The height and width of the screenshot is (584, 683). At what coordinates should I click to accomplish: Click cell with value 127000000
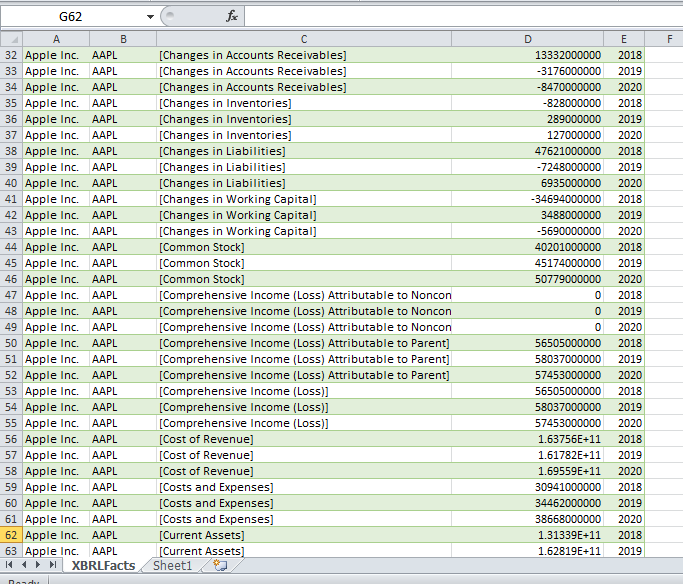[x=527, y=135]
